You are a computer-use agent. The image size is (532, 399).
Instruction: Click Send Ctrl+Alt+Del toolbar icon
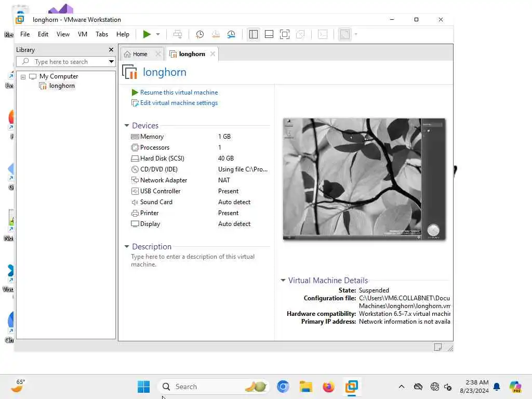[x=178, y=34]
